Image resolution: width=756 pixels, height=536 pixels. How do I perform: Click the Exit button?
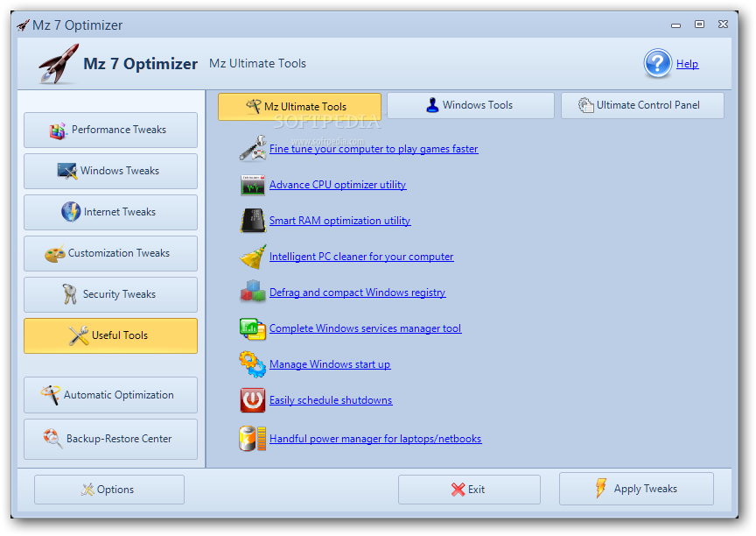(x=469, y=490)
